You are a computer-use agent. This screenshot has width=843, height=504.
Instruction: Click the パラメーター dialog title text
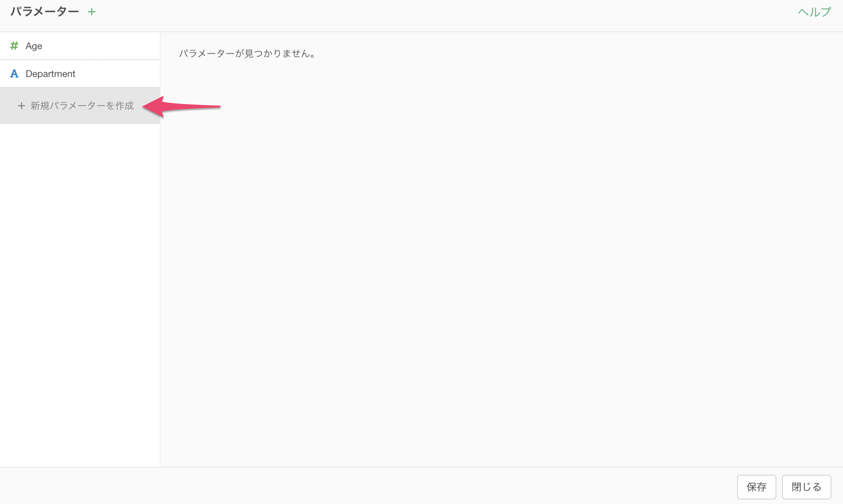click(x=44, y=12)
